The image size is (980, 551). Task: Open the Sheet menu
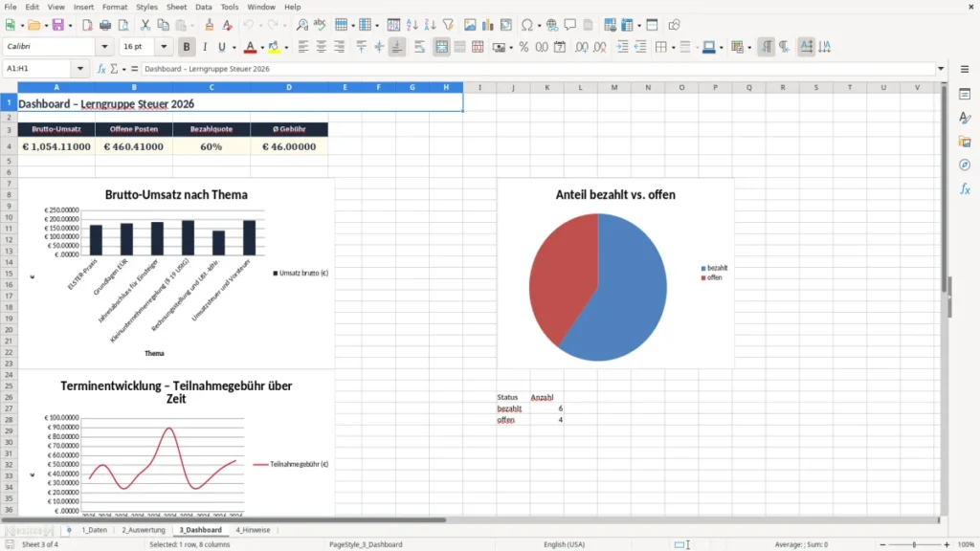click(x=176, y=7)
